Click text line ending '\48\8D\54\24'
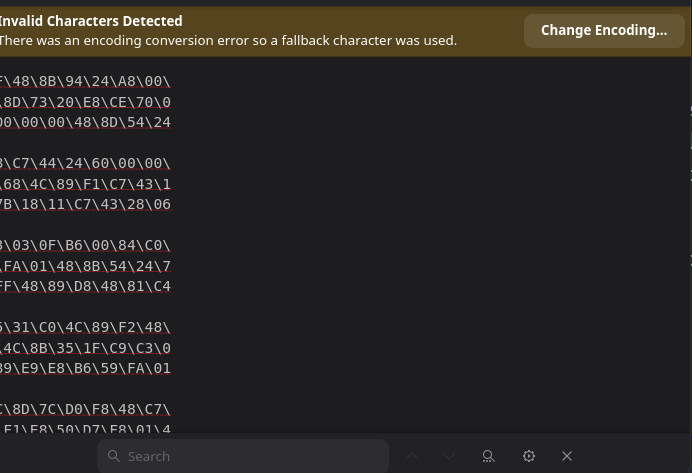Viewport: 692px width, 473px height. tap(86, 122)
